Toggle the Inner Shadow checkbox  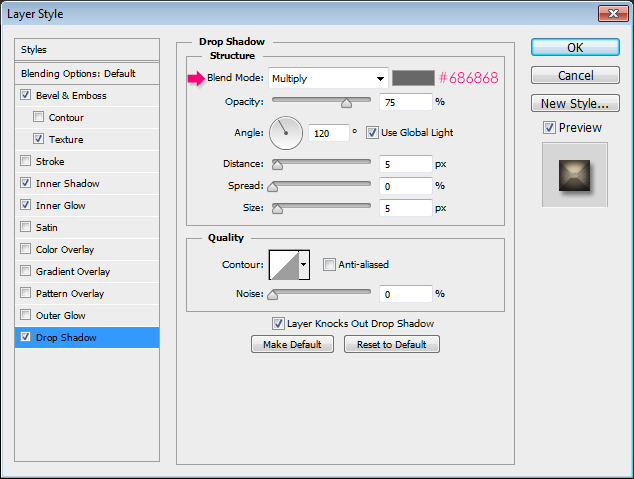pyautogui.click(x=25, y=183)
